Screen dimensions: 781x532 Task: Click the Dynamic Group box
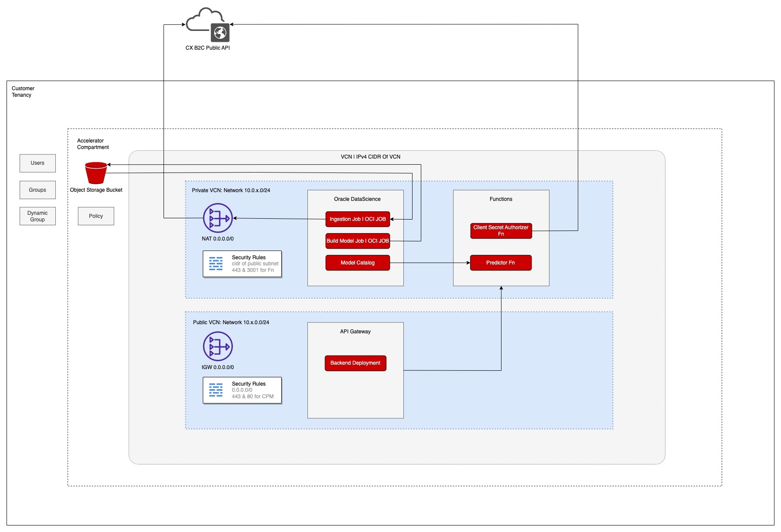pos(38,216)
